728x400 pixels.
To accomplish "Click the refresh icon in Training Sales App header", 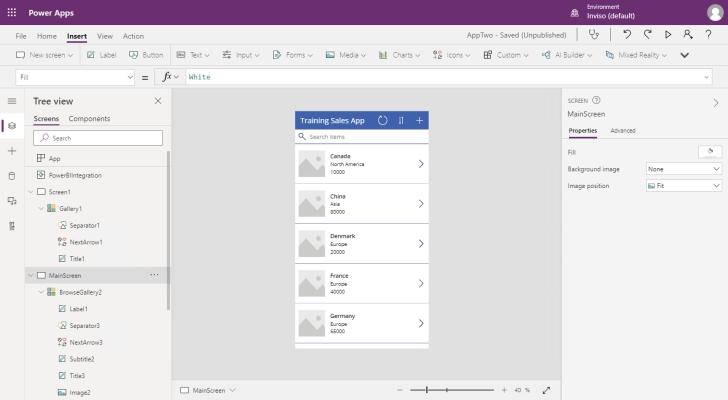I will pyautogui.click(x=382, y=121).
